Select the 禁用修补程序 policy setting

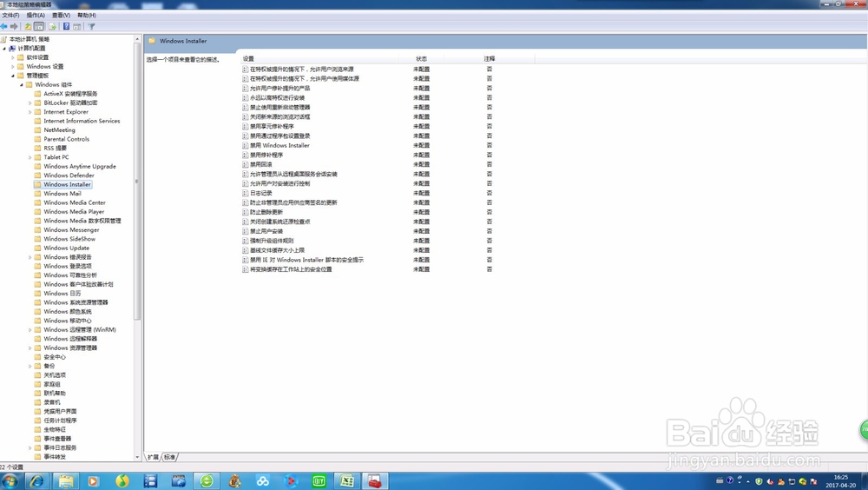266,155
